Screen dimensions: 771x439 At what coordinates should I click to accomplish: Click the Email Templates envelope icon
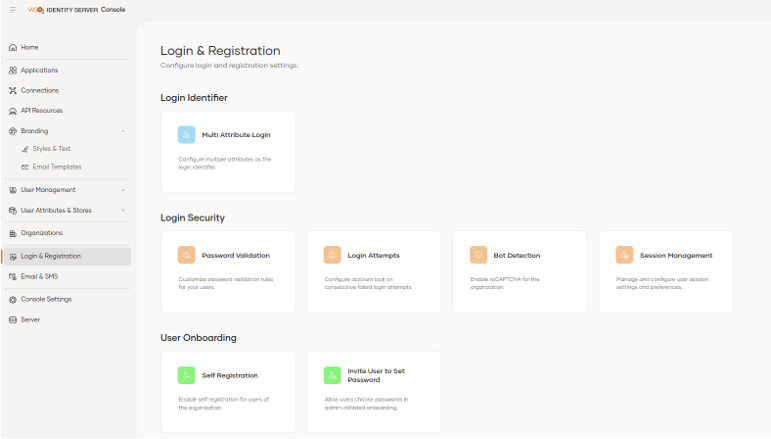click(x=25, y=167)
